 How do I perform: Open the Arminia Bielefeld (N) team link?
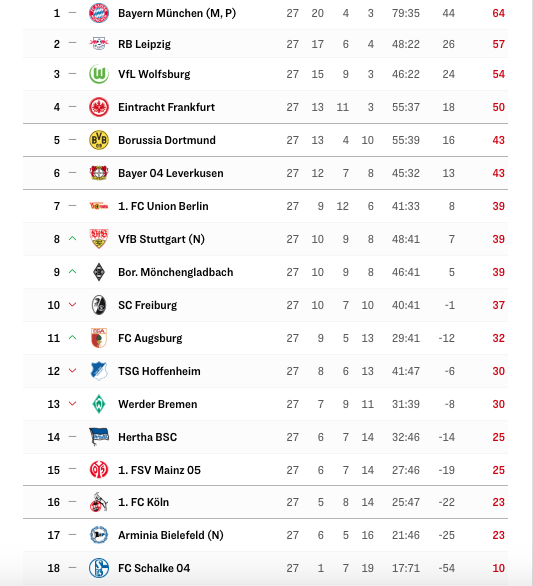coord(170,535)
